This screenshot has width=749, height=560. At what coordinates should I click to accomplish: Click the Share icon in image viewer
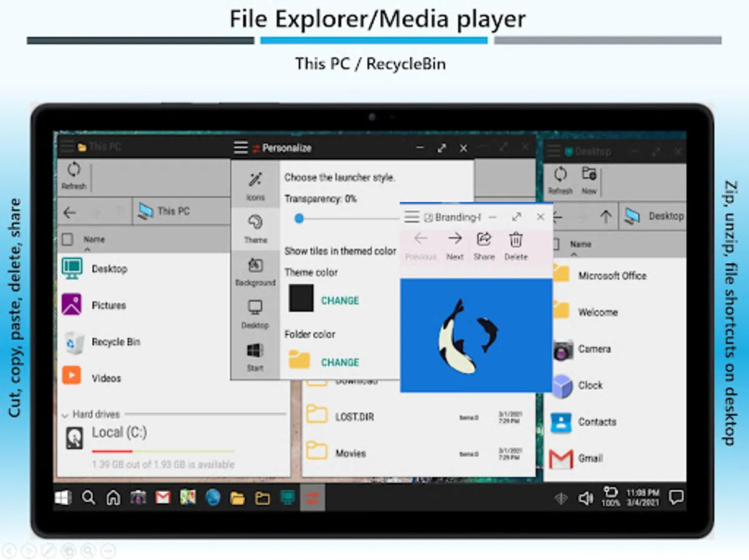click(484, 240)
